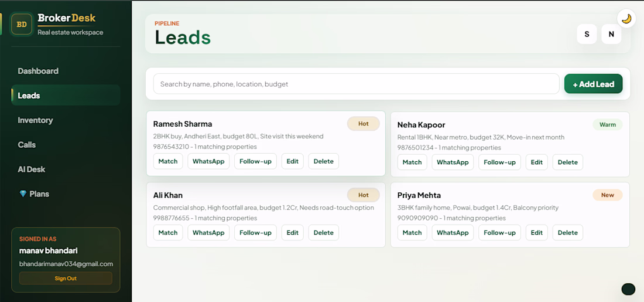This screenshot has width=644, height=302.
Task: Edit the Neha Kapoor lead
Action: point(537,162)
